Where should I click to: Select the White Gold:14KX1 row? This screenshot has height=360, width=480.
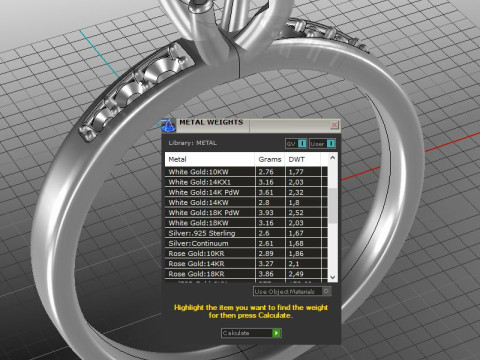[x=246, y=182]
